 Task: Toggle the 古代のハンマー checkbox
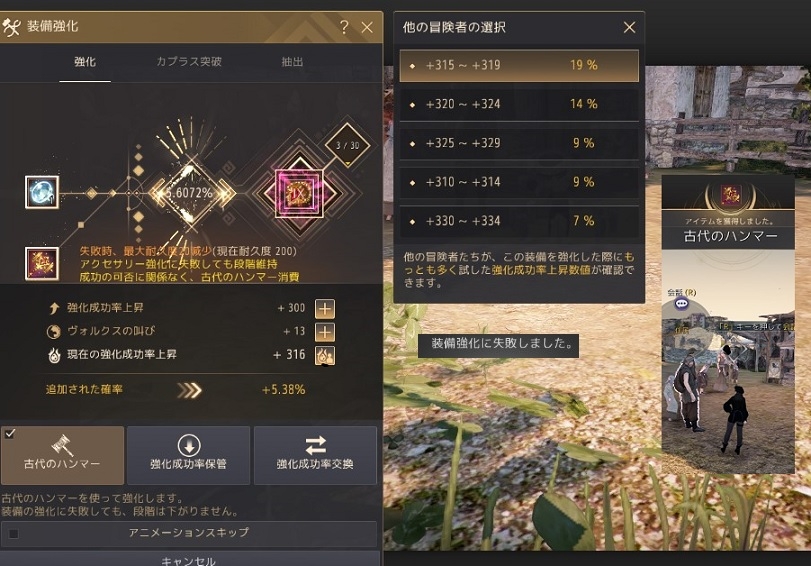(10, 434)
